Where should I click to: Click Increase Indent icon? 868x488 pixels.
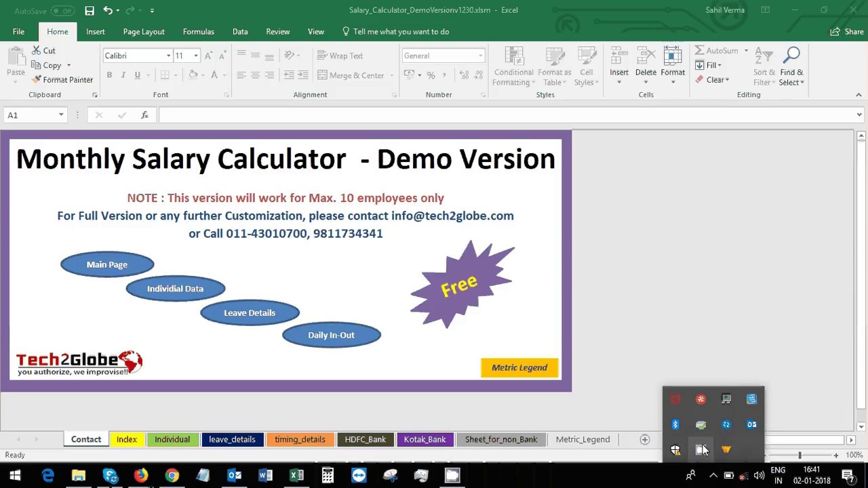point(303,75)
